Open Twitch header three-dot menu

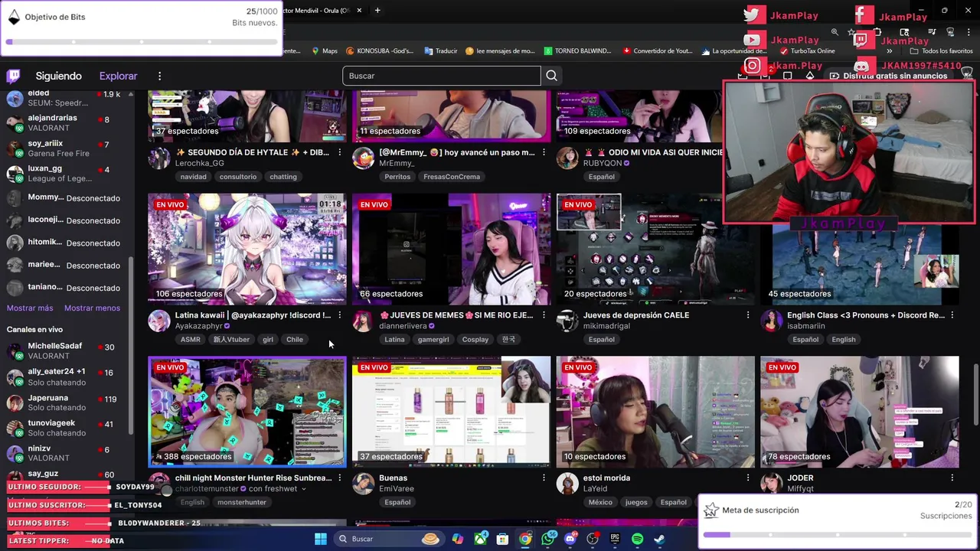tap(159, 76)
